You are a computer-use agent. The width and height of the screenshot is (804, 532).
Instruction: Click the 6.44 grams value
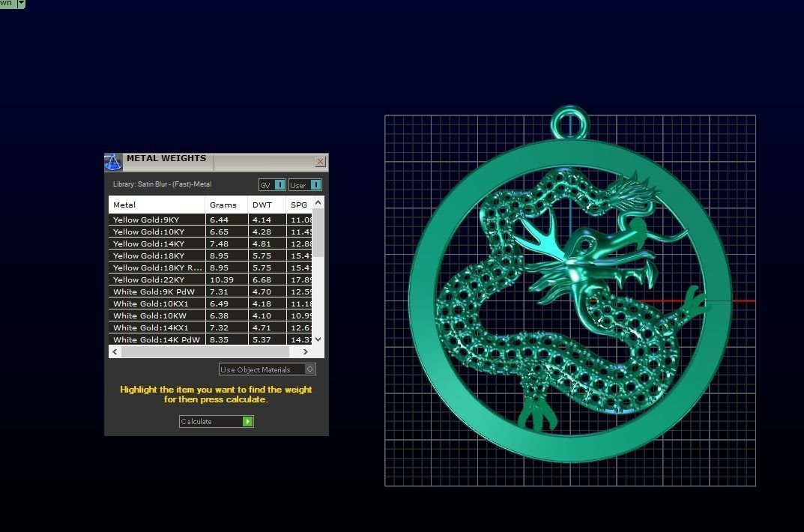[x=219, y=220]
